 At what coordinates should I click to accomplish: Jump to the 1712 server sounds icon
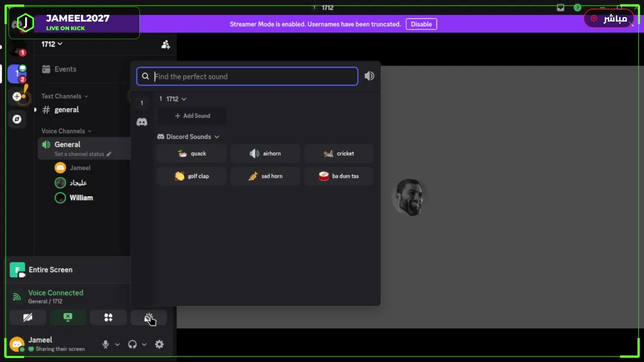click(142, 103)
